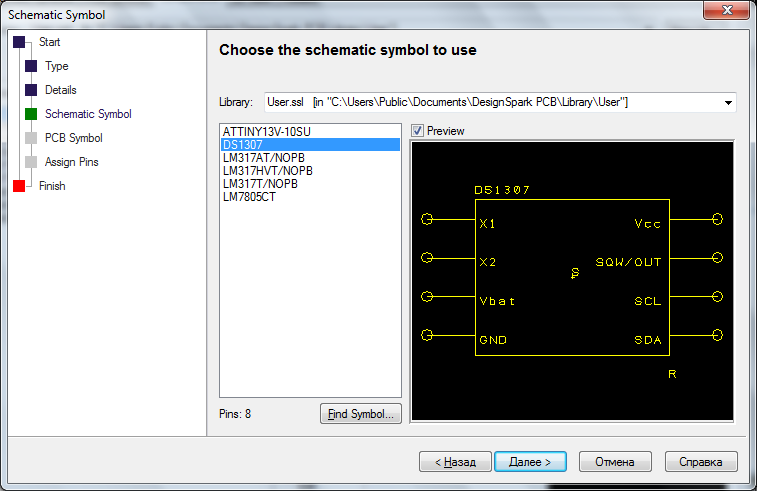Click the X1 pin label in preview
757x491 pixels.
(x=487, y=224)
